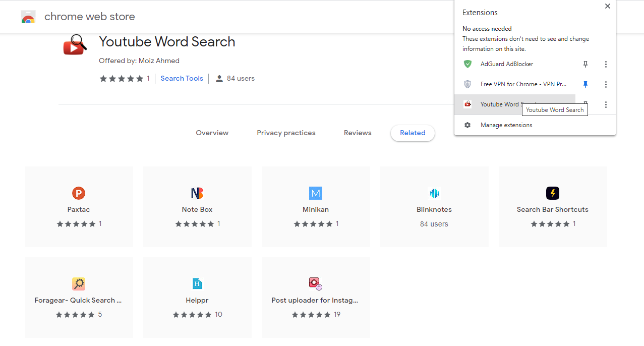644x346 pixels.
Task: Open the Paxtac extension name
Action: tap(79, 209)
